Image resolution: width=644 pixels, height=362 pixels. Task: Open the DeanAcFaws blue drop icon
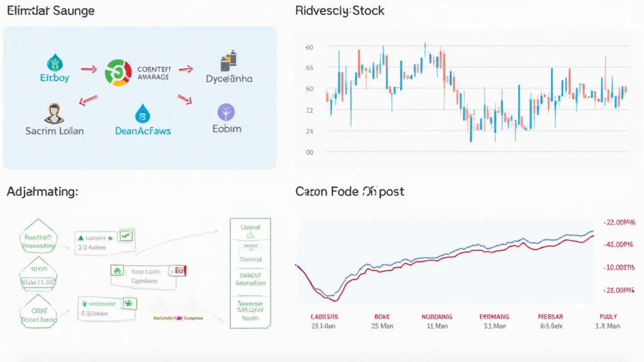click(143, 113)
